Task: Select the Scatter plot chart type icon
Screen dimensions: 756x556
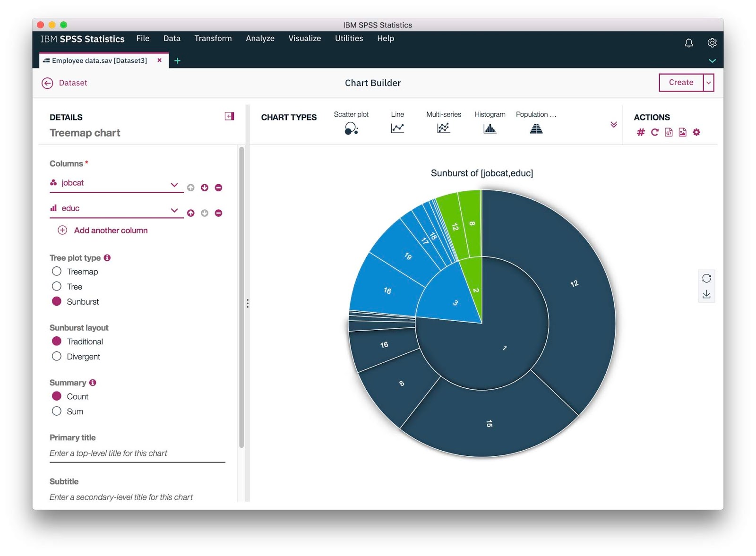Action: [x=351, y=128]
